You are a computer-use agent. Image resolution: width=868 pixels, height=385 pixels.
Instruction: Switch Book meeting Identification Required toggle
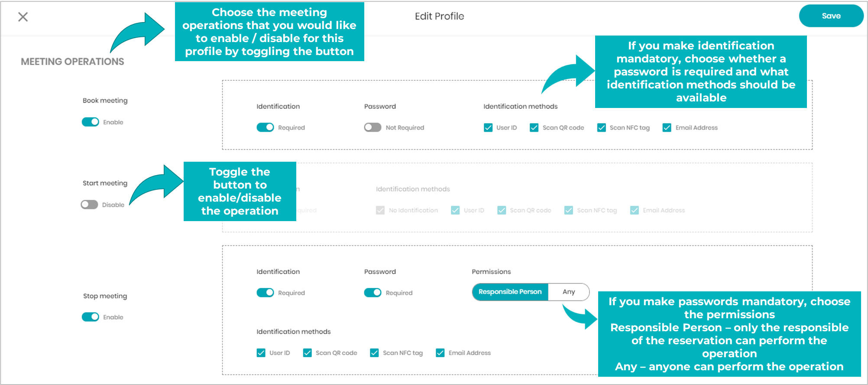pyautogui.click(x=265, y=127)
